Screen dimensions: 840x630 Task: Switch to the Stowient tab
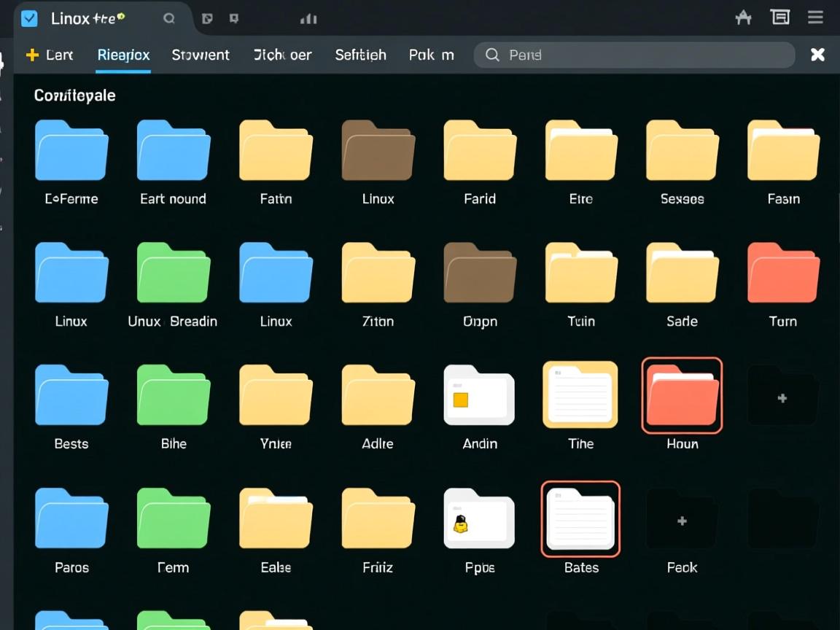[201, 54]
